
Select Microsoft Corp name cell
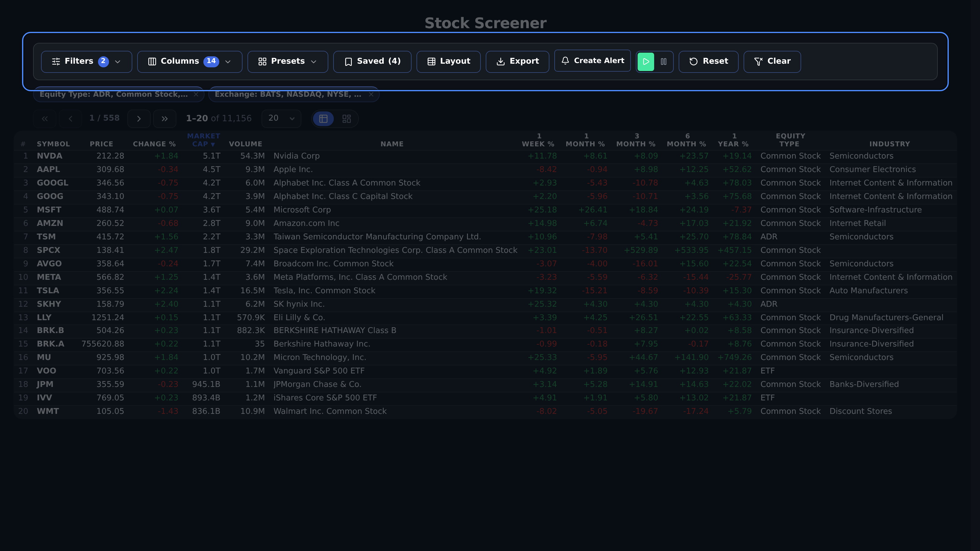click(302, 210)
